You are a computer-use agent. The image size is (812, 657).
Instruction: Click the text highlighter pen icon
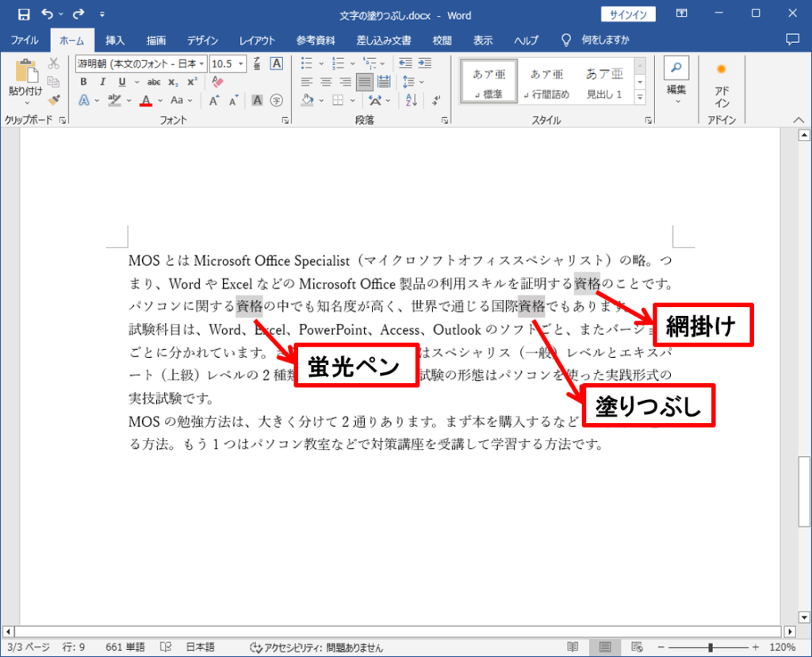(x=114, y=101)
